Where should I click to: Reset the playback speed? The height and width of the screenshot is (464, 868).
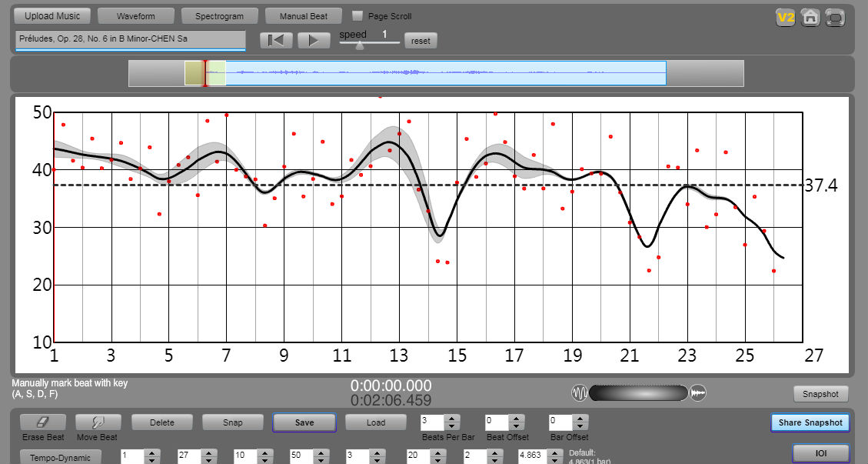(x=421, y=41)
